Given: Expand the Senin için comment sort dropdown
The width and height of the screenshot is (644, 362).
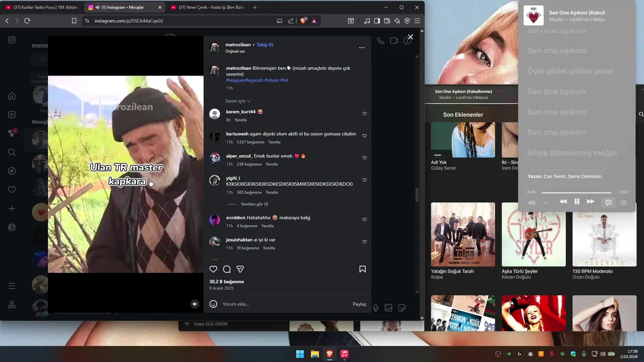Looking at the screenshot, I should (238, 101).
